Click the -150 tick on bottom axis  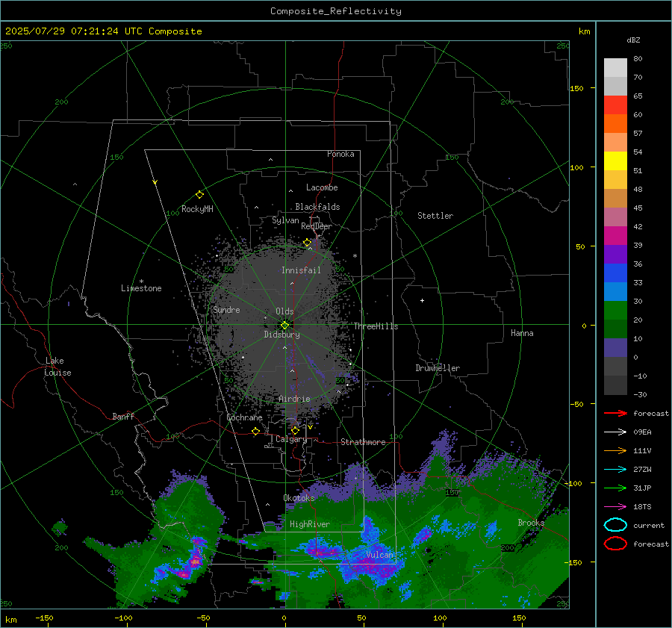pos(44,618)
